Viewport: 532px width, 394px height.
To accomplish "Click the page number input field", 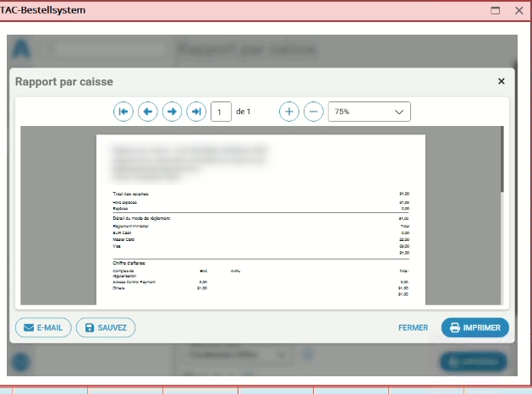I will 221,112.
